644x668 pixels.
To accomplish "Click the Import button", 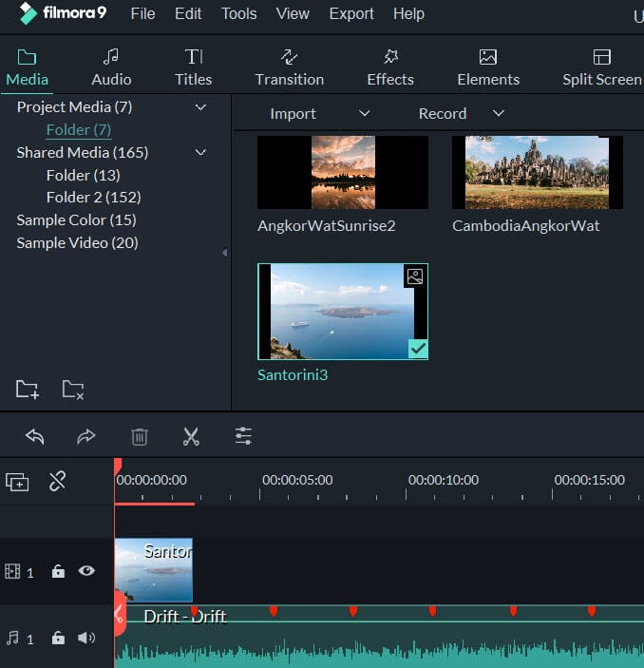I will (x=294, y=114).
